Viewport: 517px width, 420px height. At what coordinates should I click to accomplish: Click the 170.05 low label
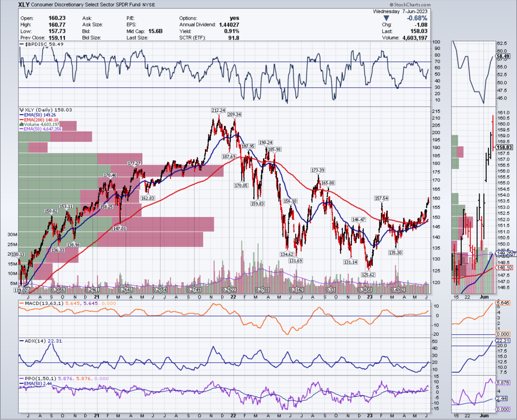(x=241, y=186)
